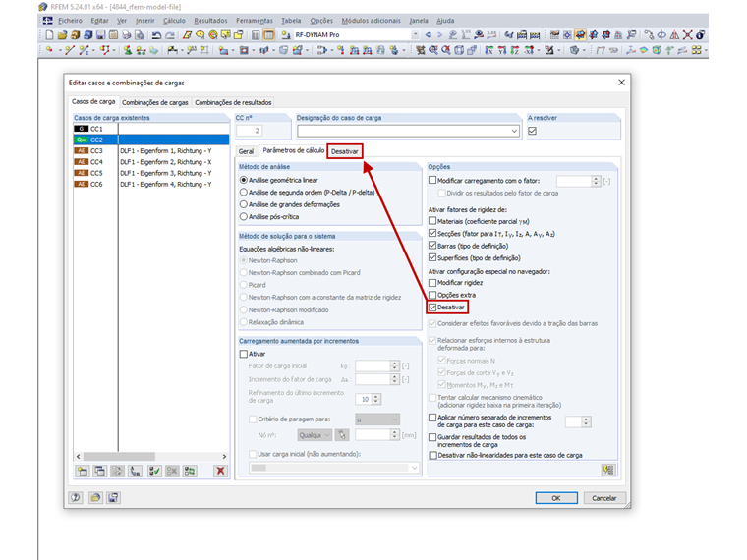Toggle 'Materiais (coeficiente parcial γM)' checkbox
The image size is (747, 560).
tap(432, 221)
